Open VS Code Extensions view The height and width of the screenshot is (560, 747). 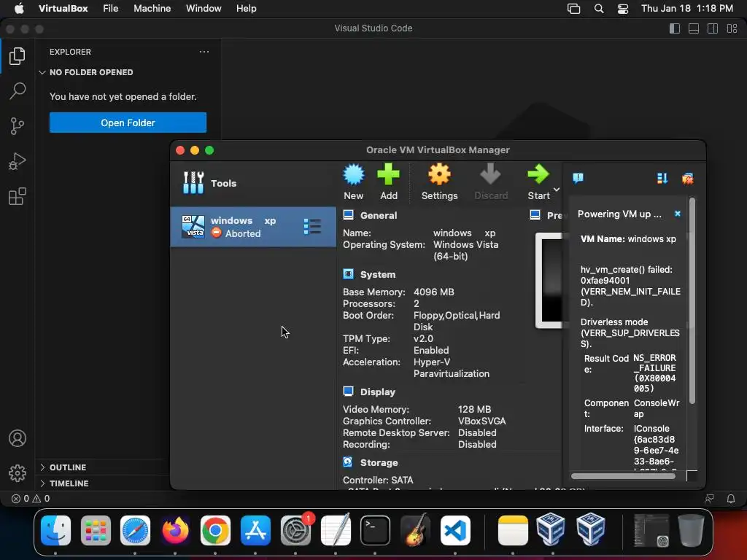[18, 196]
